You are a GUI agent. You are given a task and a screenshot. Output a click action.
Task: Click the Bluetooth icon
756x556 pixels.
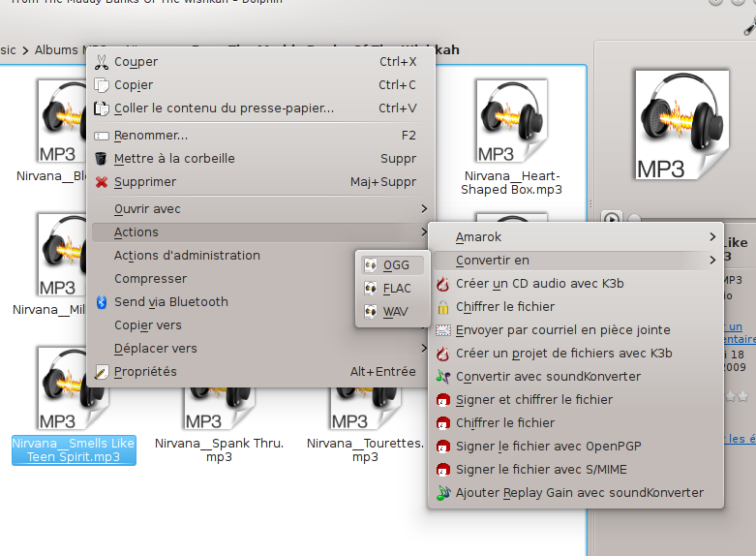102,302
